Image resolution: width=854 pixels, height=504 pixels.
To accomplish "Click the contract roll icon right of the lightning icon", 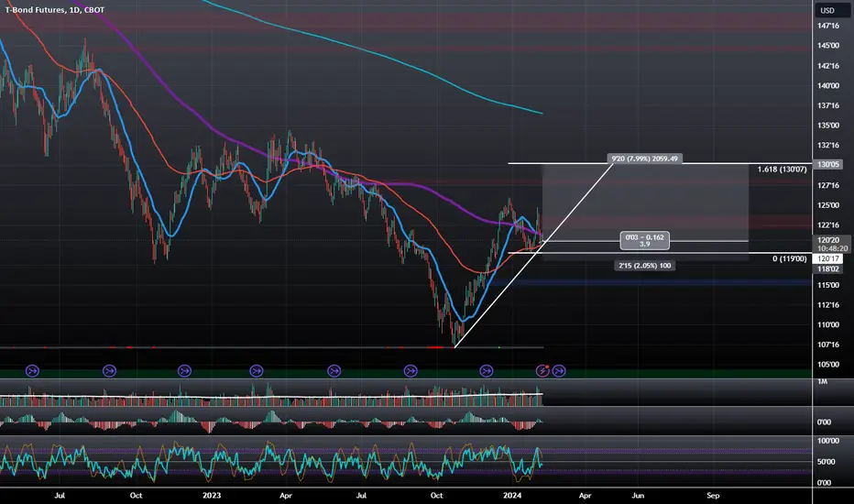I will [559, 371].
